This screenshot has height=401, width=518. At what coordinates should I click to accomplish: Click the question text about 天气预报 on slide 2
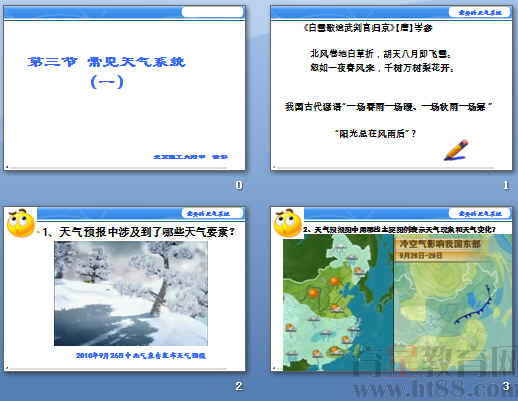[x=138, y=232]
